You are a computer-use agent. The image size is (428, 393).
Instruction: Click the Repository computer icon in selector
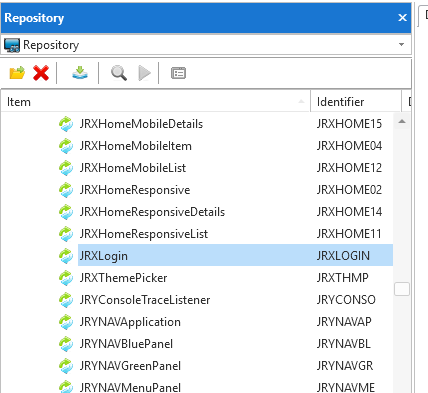point(12,45)
